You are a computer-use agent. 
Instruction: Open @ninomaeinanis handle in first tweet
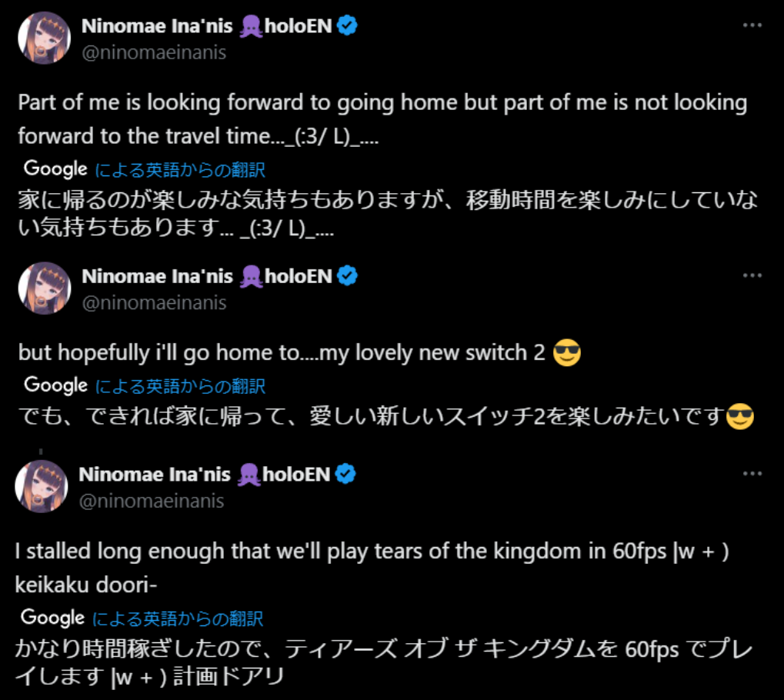[154, 52]
